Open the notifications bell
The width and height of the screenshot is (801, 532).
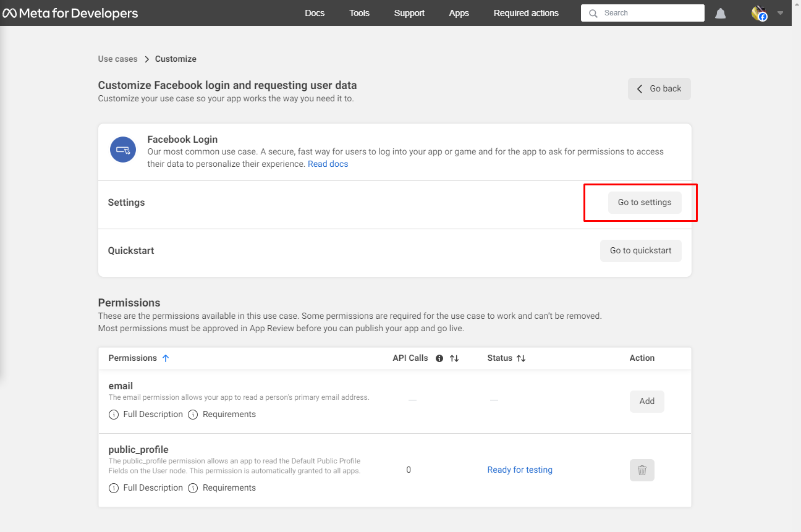pos(721,13)
